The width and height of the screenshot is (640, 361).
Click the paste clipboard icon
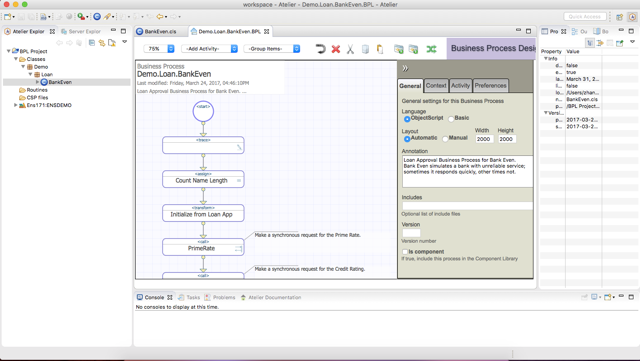[380, 49]
